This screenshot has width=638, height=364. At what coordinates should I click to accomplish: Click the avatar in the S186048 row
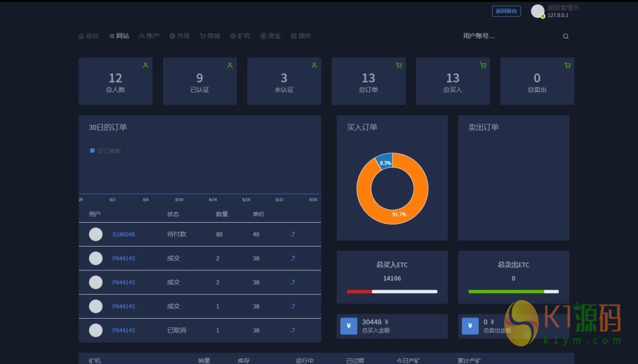tap(95, 234)
